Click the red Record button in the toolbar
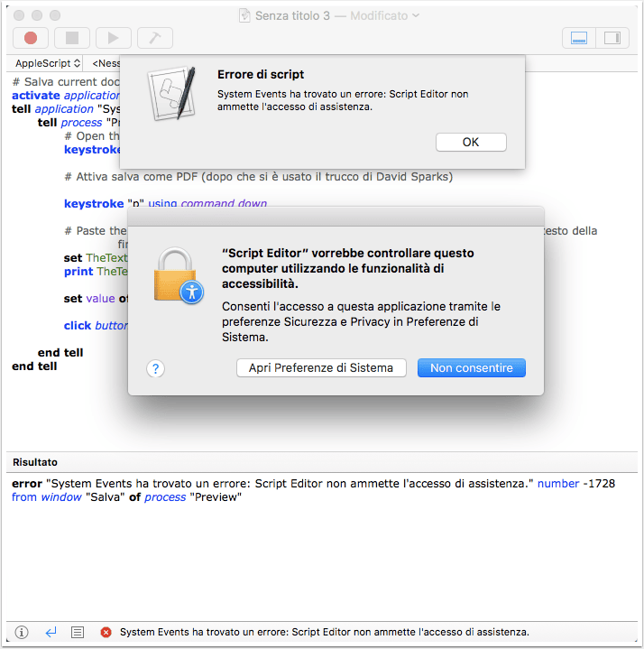 tap(31, 38)
